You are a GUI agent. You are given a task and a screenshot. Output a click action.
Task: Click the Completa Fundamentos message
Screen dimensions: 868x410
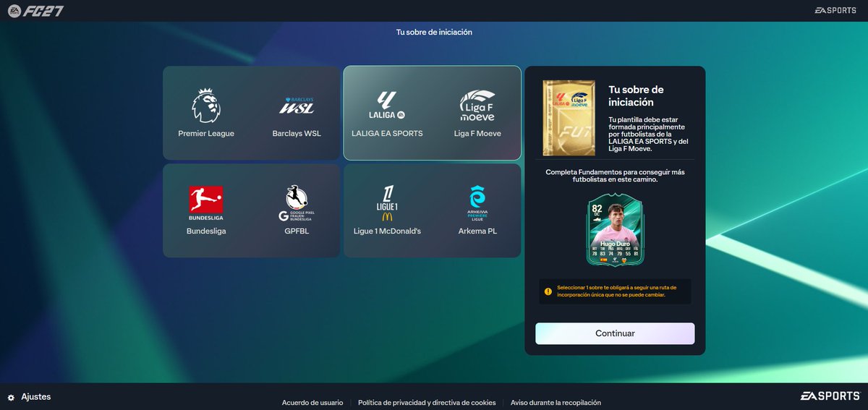(x=615, y=176)
